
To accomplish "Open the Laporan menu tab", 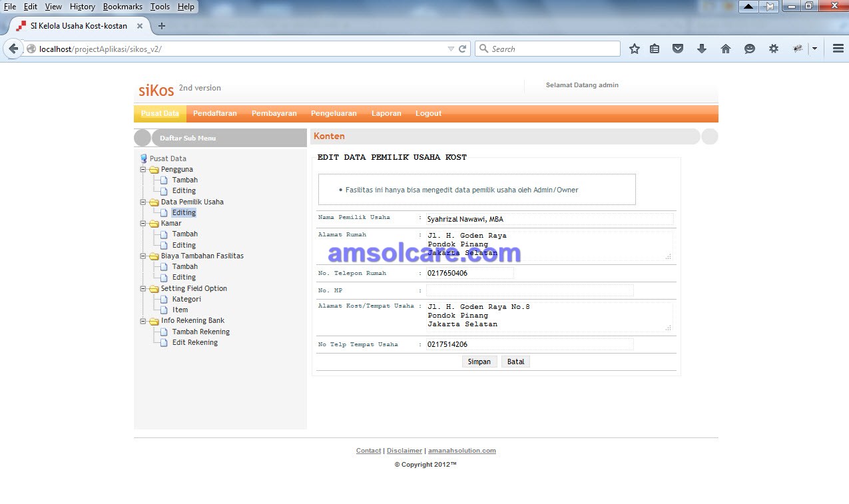I will coord(386,113).
